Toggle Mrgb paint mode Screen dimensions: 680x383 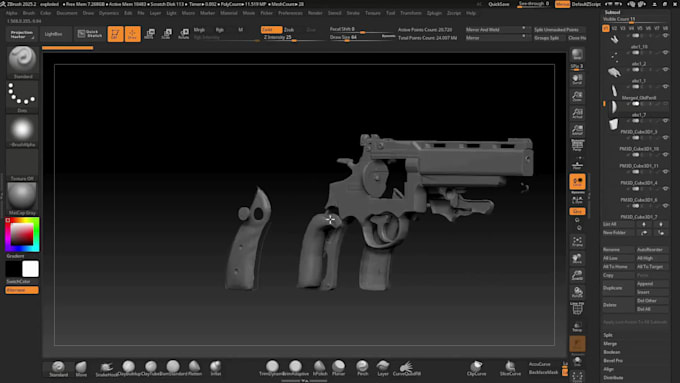199,29
